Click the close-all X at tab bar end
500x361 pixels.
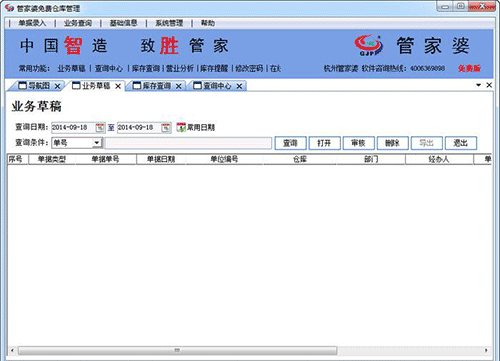pos(489,85)
